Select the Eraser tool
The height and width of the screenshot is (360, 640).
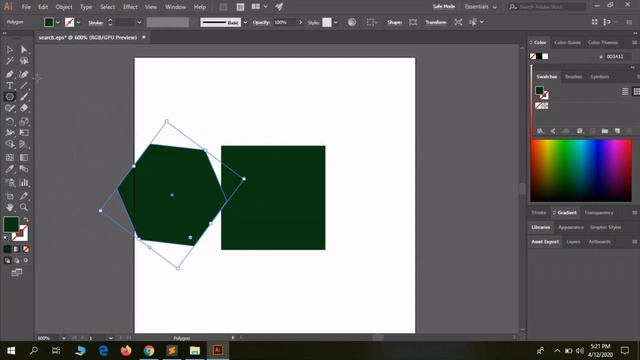(24, 108)
